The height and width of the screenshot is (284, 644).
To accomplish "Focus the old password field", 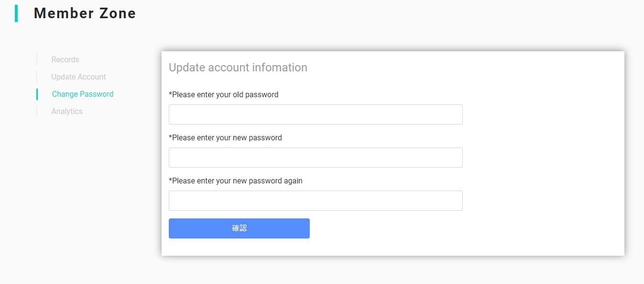I will tap(316, 114).
